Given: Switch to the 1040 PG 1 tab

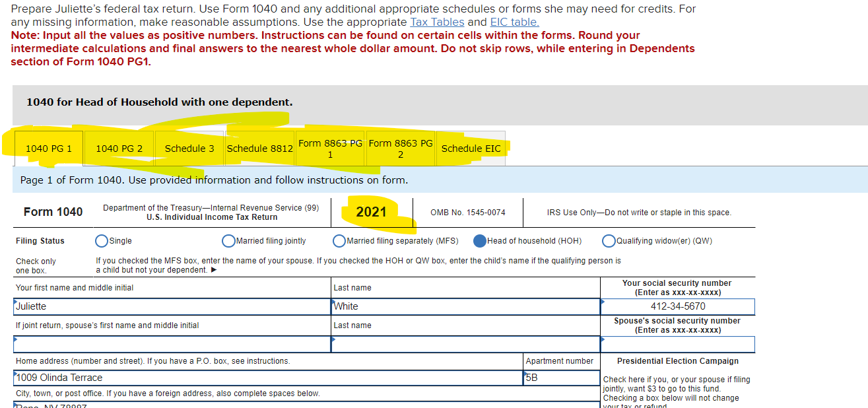Looking at the screenshot, I should tap(48, 148).
